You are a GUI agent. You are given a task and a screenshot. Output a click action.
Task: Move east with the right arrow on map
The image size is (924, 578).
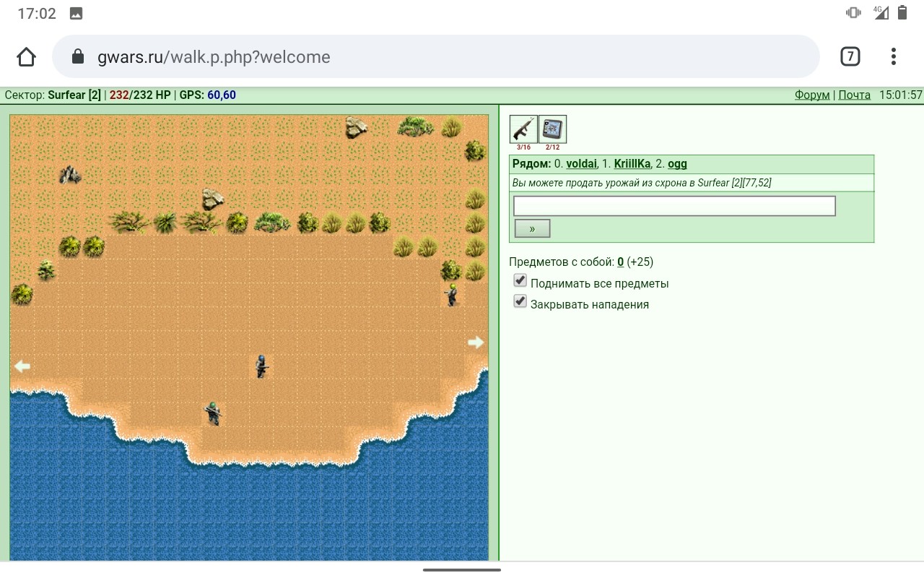476,342
